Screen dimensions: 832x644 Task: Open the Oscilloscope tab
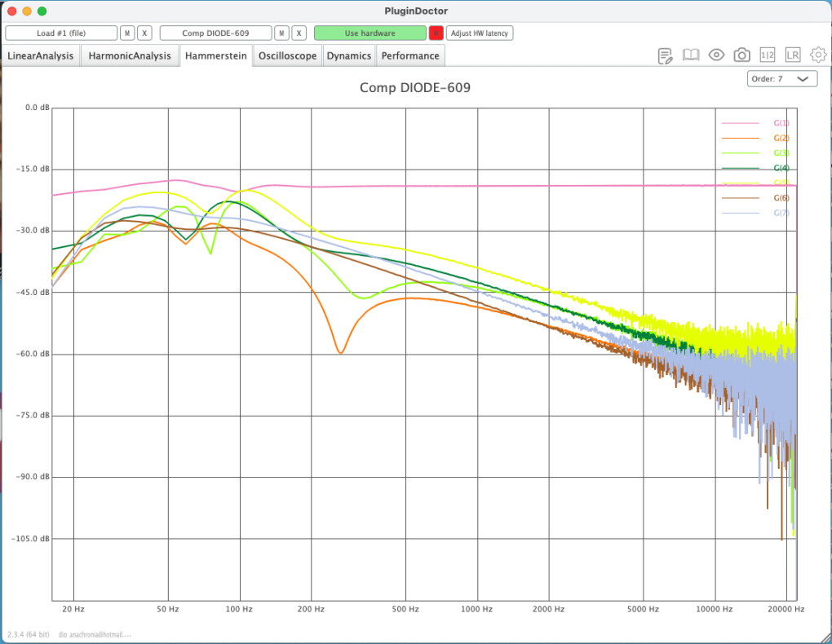click(287, 56)
